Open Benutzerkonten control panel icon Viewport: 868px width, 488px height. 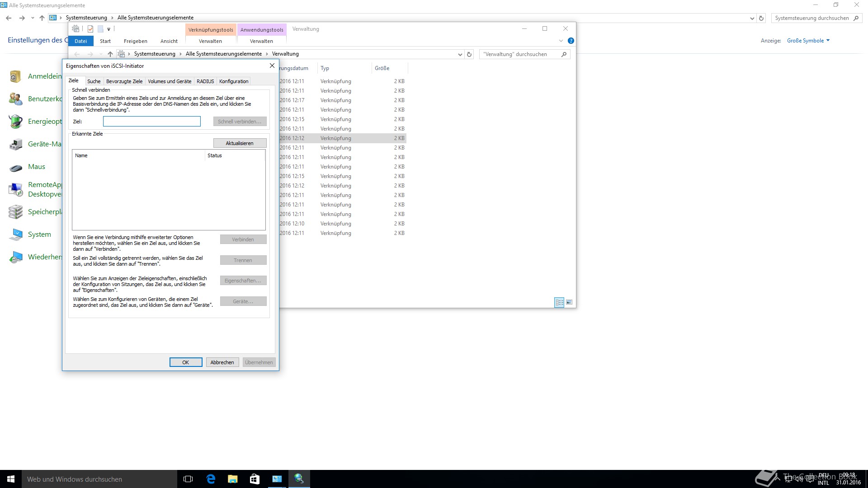pos(15,99)
